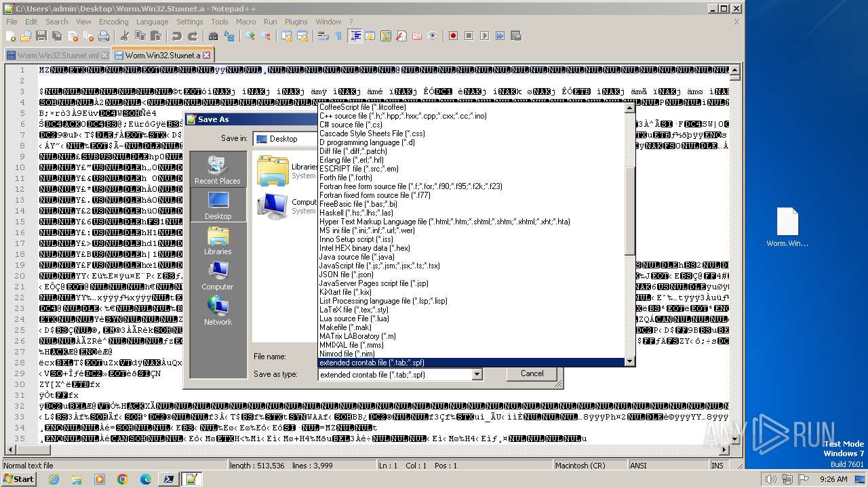Click the New file toolbar icon
The image size is (868, 488).
(11, 36)
